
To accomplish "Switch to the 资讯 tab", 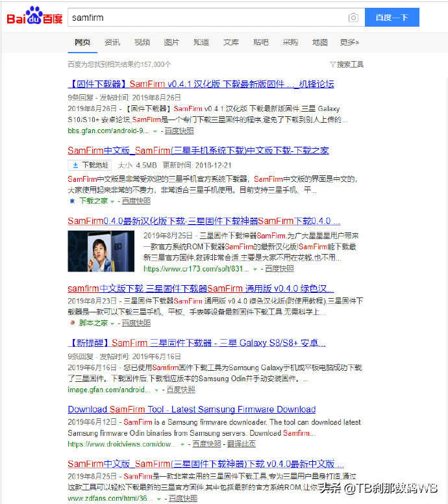I will coord(112,42).
